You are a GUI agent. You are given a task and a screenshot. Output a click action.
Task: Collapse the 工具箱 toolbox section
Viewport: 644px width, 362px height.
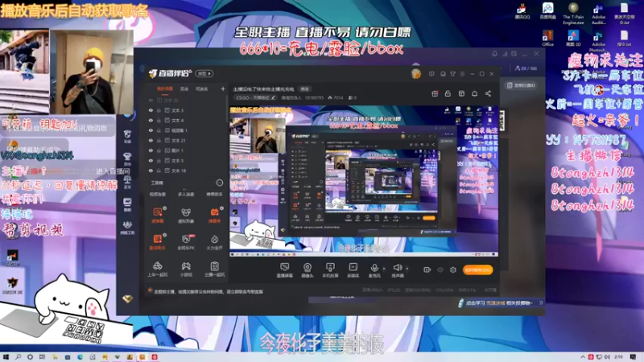click(x=220, y=183)
